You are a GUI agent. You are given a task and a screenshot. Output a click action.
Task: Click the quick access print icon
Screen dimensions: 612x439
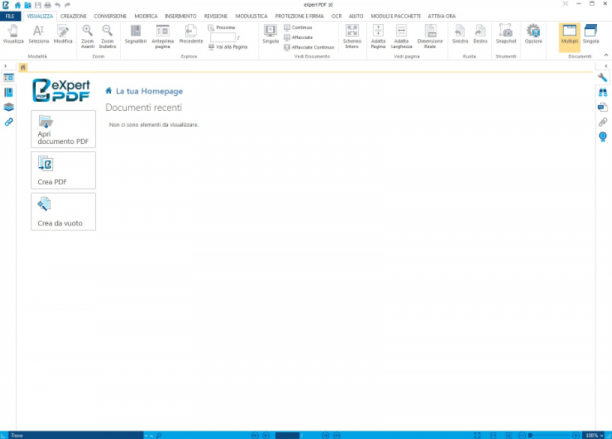coord(48,5)
